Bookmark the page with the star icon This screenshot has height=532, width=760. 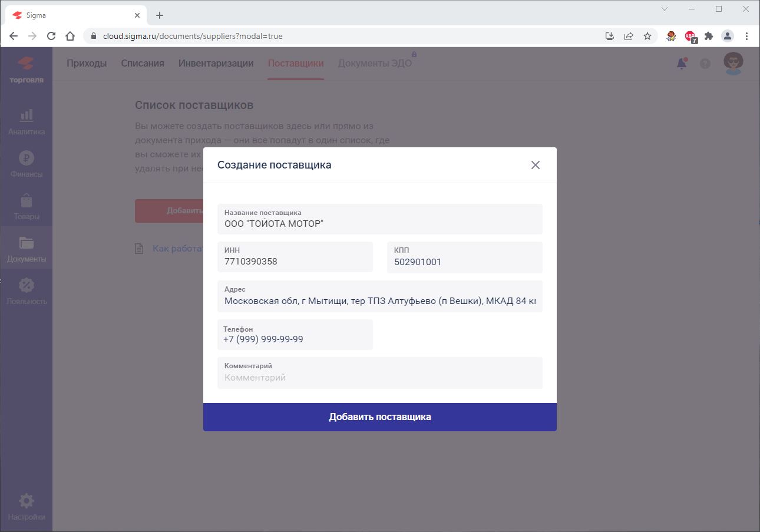pos(648,35)
